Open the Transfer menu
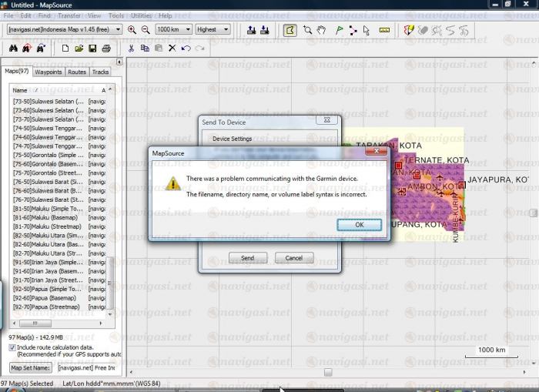This screenshot has height=392, width=539. point(69,15)
